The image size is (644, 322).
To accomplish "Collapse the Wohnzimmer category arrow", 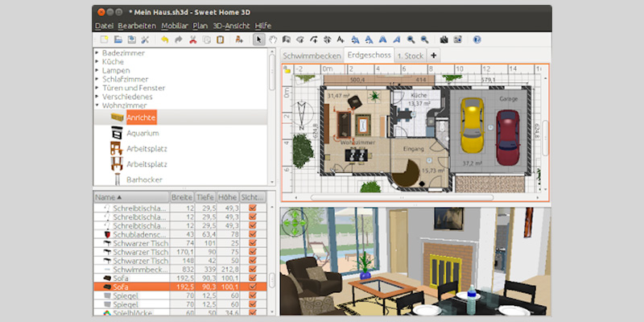I will click(97, 105).
